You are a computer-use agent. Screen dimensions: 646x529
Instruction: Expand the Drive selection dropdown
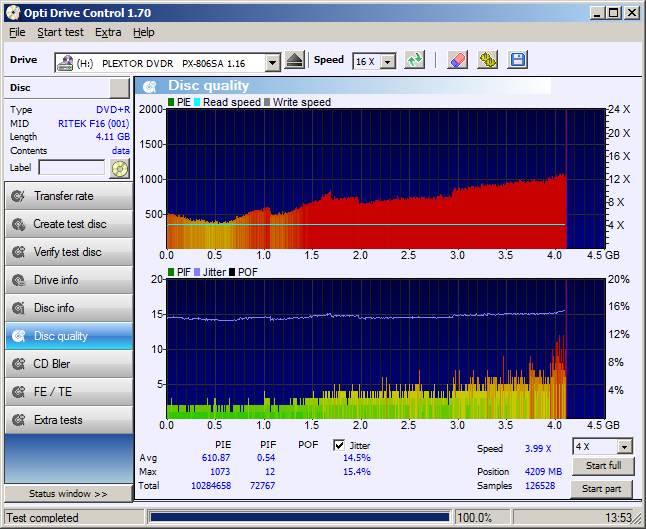pyautogui.click(x=272, y=63)
